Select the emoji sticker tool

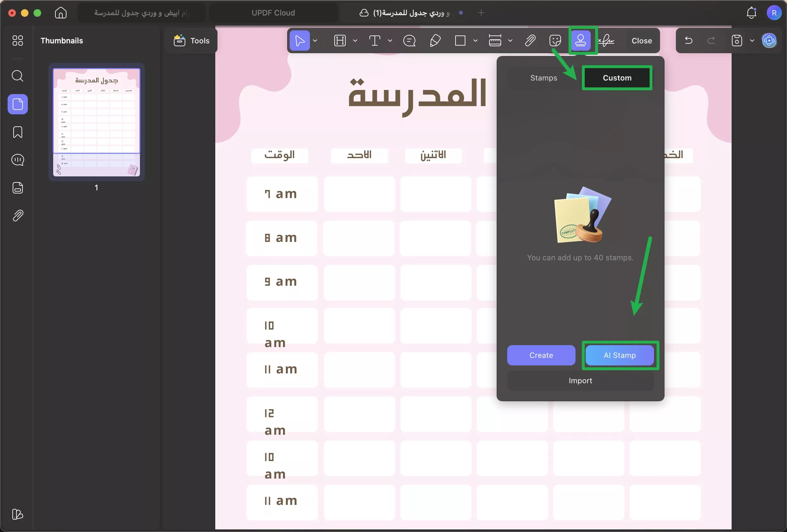point(555,41)
